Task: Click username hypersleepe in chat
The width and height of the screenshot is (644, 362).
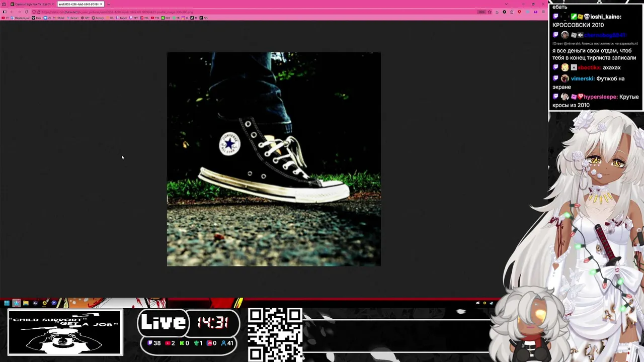Action: [x=600, y=97]
